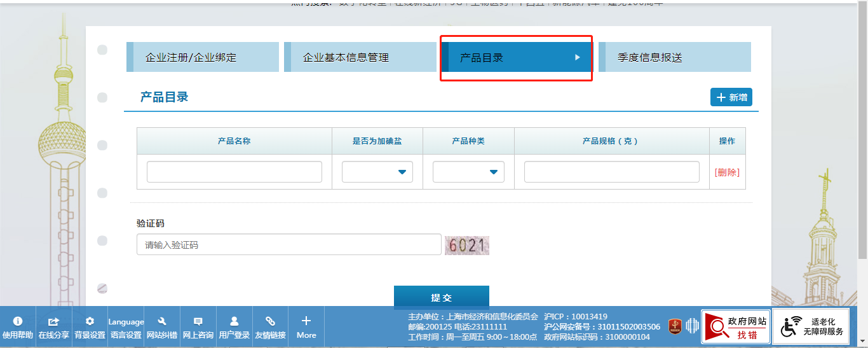Select the 季度信息报送 tab
868x348 pixels.
[674, 57]
